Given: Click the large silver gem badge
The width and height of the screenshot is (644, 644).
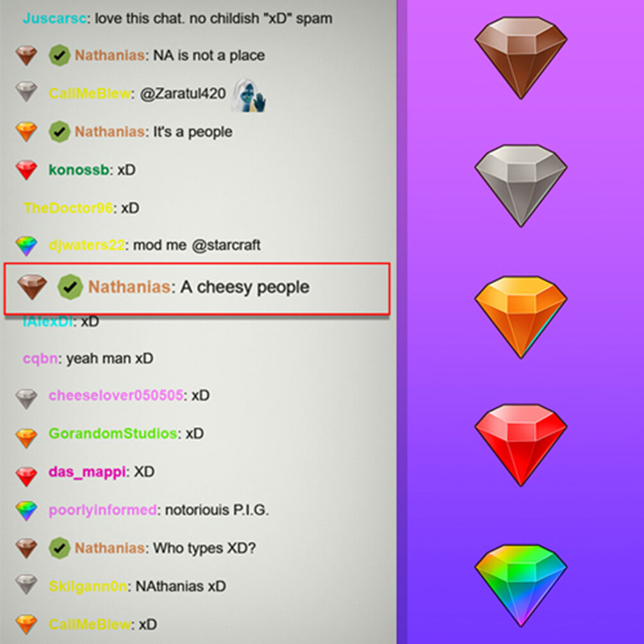Looking at the screenshot, I should [521, 186].
